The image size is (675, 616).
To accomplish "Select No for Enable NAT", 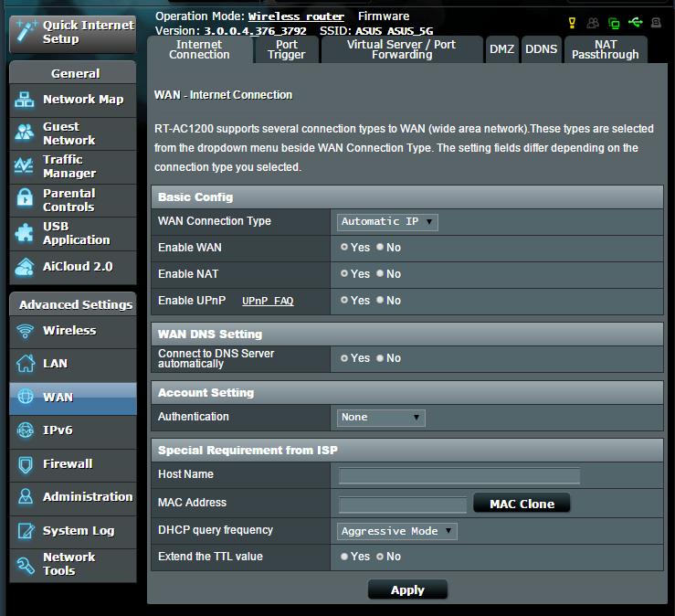I will click(380, 273).
